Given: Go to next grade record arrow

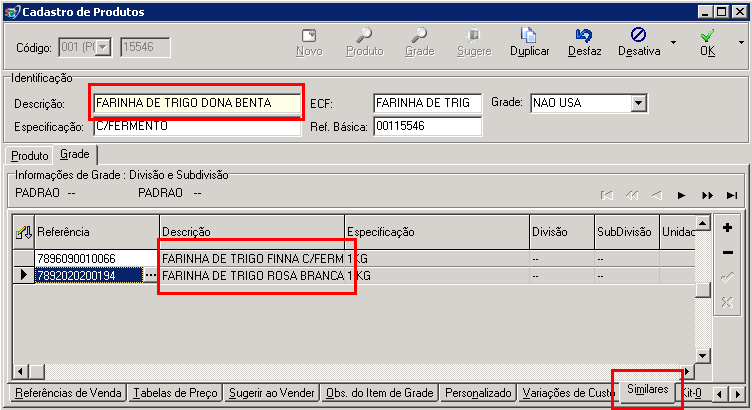Looking at the screenshot, I should 681,195.
